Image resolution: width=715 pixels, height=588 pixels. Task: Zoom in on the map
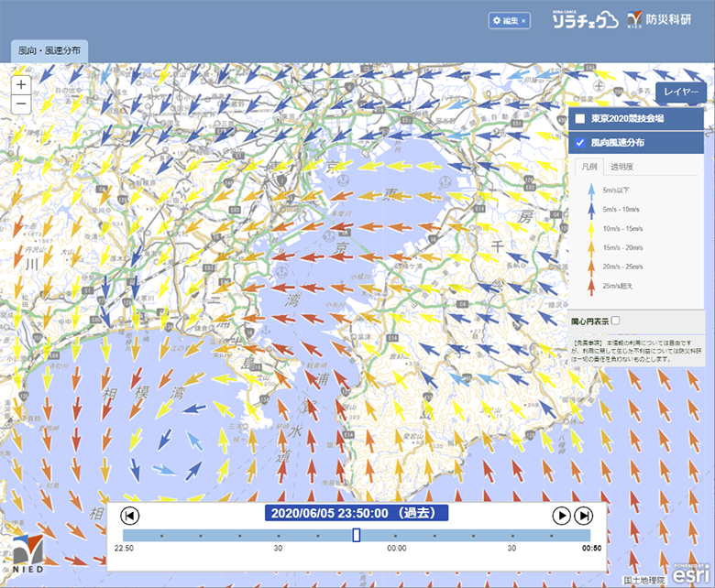[22, 84]
